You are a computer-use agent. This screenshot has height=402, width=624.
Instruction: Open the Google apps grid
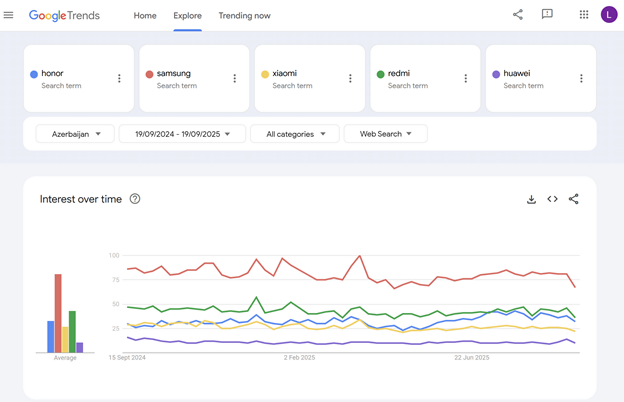584,15
